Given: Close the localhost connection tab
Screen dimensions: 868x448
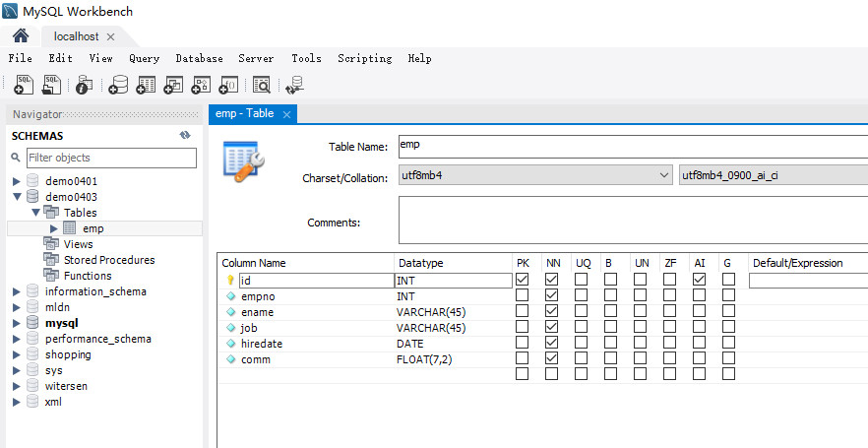Looking at the screenshot, I should [110, 37].
